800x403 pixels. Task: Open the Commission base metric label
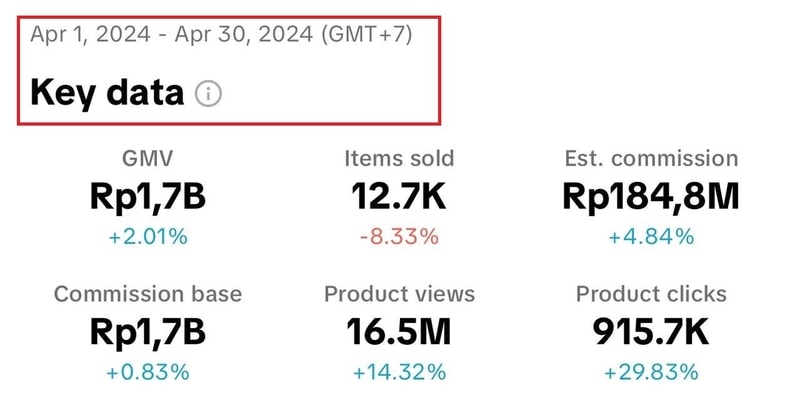148,294
